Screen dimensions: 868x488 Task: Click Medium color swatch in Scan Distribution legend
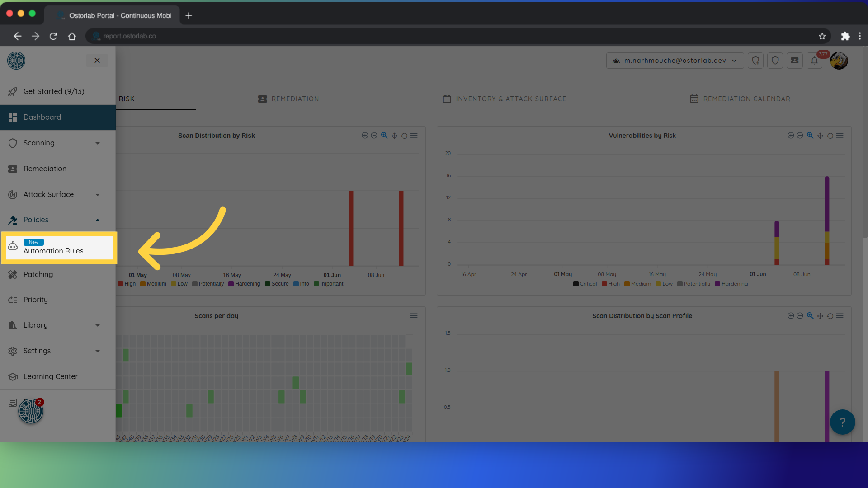coord(143,284)
